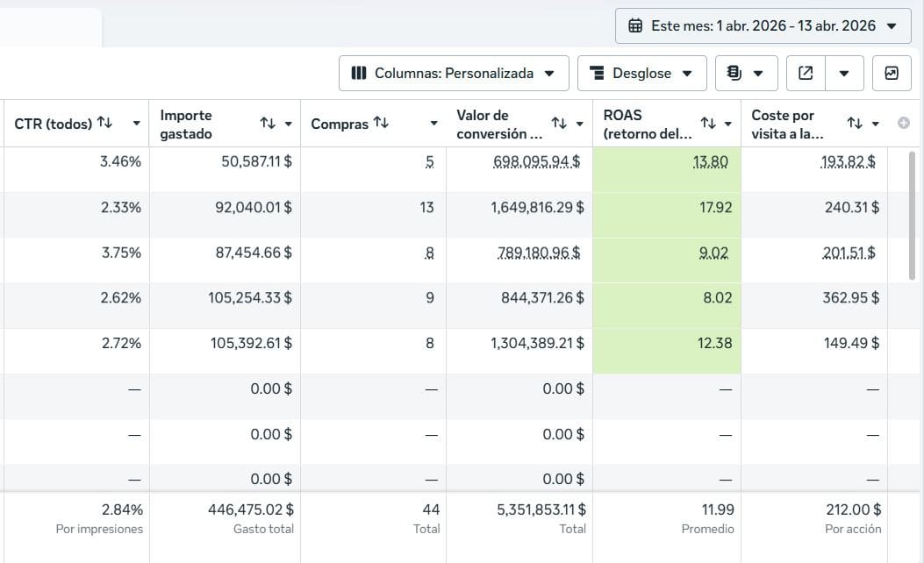Sort by CTR (todos) arrows icon
The image size is (924, 563).
[105, 123]
